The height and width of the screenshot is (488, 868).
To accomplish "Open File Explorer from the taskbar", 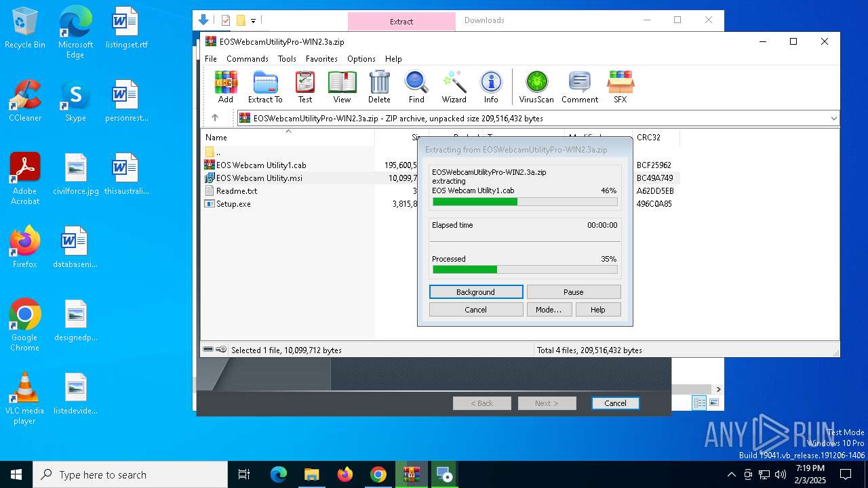I will tap(312, 474).
